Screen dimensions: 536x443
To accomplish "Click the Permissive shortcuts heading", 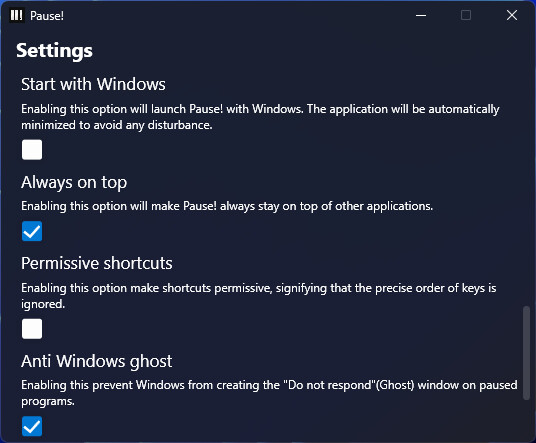I will click(x=97, y=263).
